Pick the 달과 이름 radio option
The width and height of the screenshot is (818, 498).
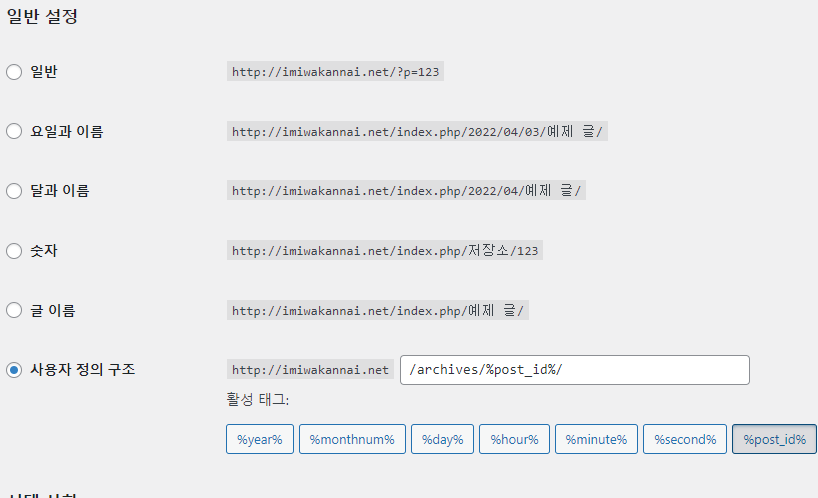14,191
